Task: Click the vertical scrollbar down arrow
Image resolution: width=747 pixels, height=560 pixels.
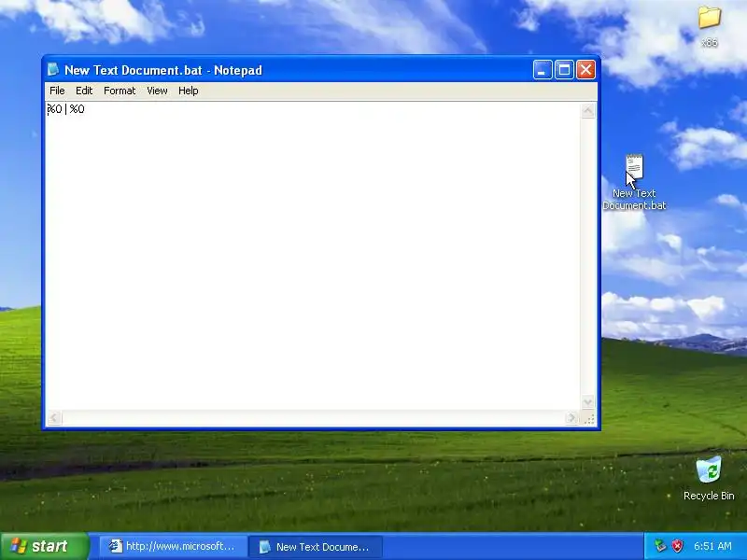Action: pyautogui.click(x=588, y=402)
